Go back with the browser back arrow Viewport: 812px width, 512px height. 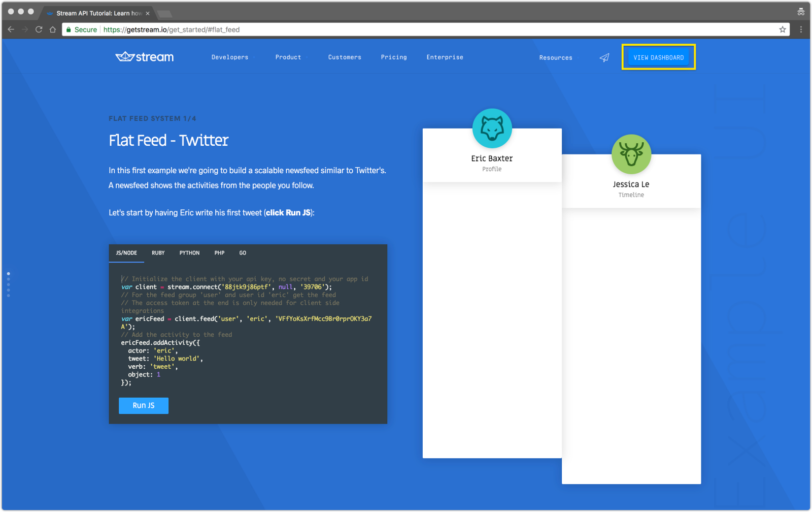[x=11, y=29]
